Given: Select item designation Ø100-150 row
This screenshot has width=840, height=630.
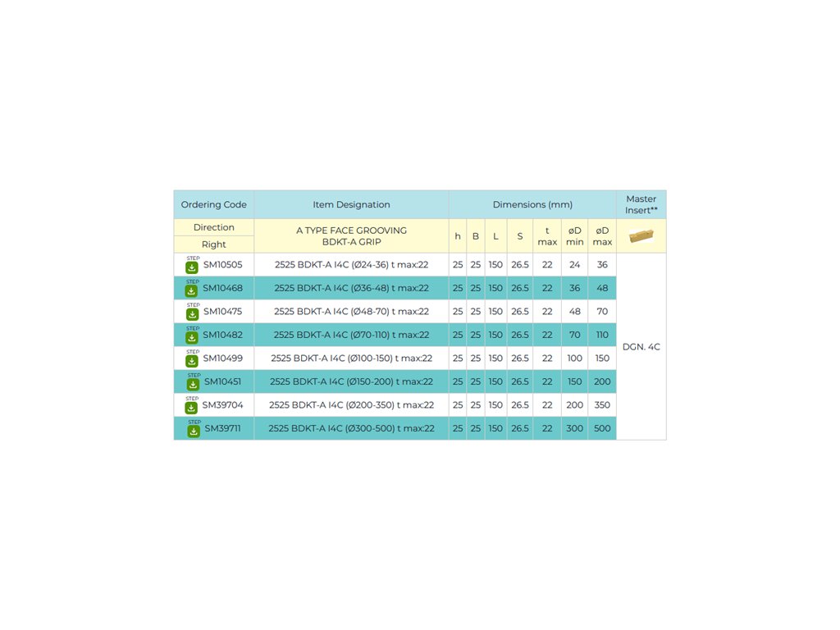Looking at the screenshot, I should pos(351,358).
